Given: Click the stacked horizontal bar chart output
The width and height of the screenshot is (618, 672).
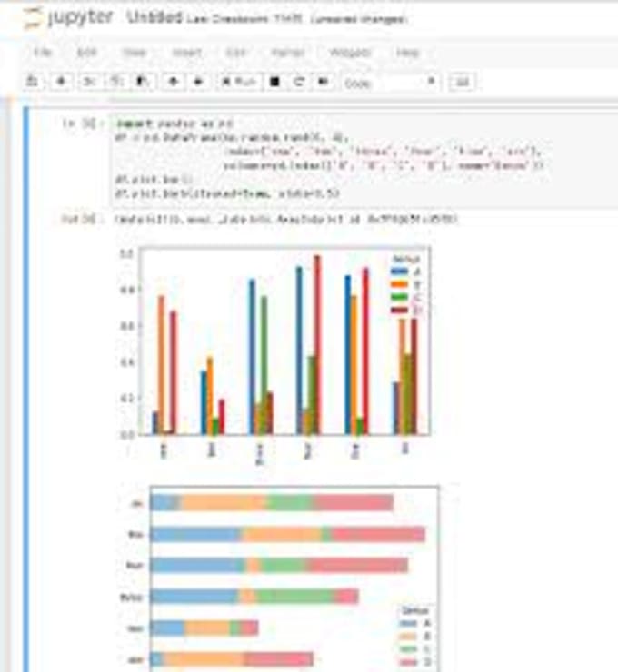Looking at the screenshot, I should tap(279, 578).
